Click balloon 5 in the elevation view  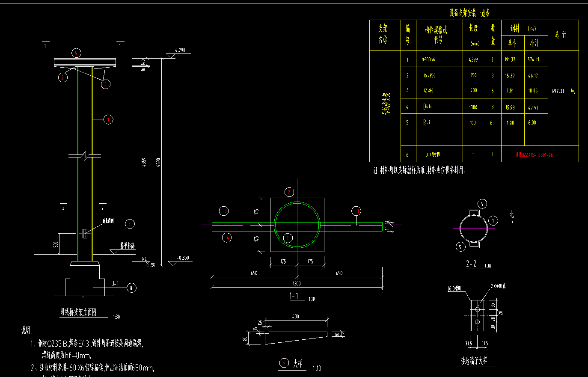(130, 223)
